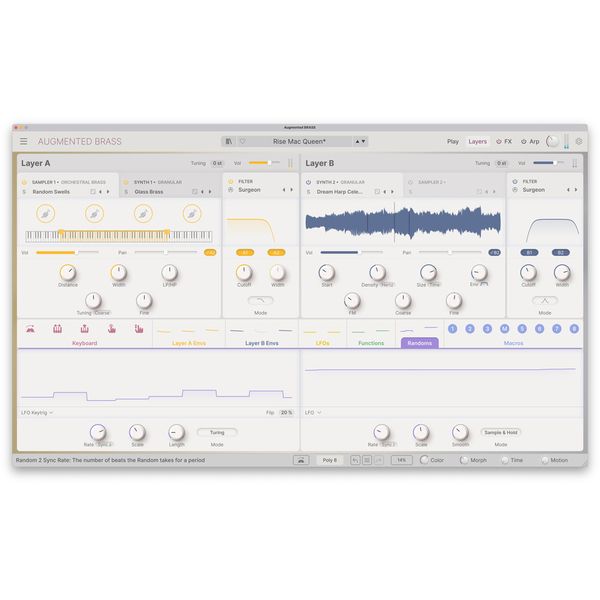Screen dimensions: 600x600
Task: Go to previous Glass Brass sample
Action: pos(202,192)
